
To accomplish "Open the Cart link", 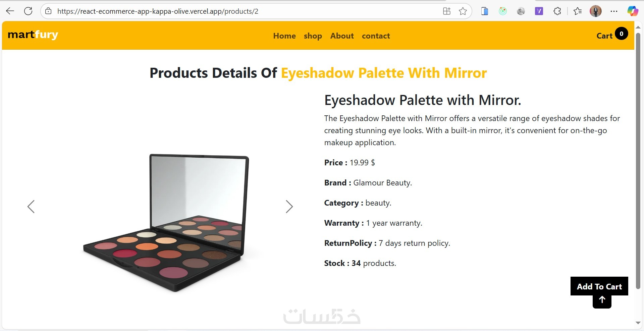I will click(x=604, y=36).
